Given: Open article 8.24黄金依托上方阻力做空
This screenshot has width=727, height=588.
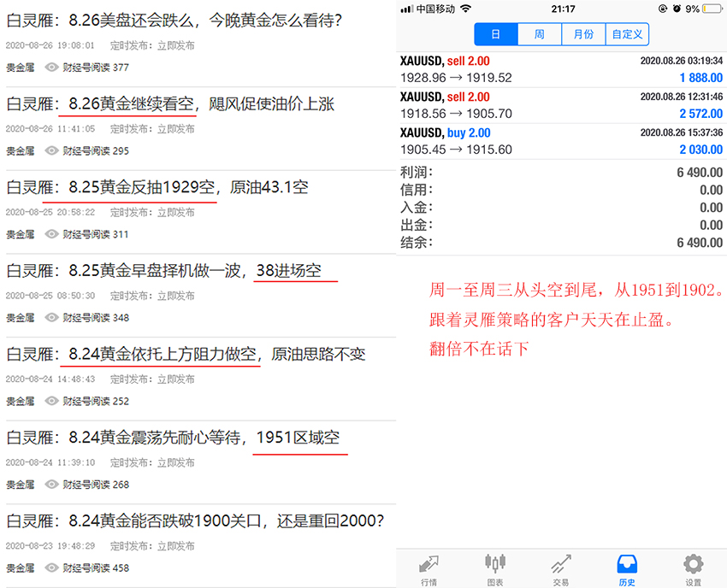Looking at the screenshot, I should (x=186, y=353).
